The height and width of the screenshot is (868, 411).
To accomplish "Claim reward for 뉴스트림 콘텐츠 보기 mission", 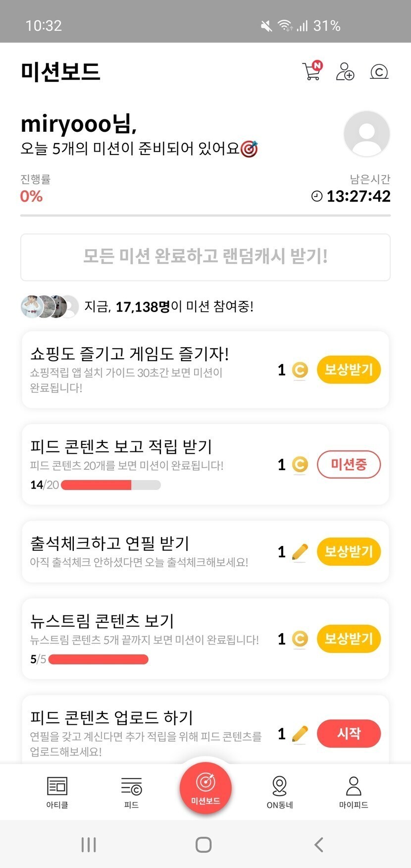I will 349,639.
